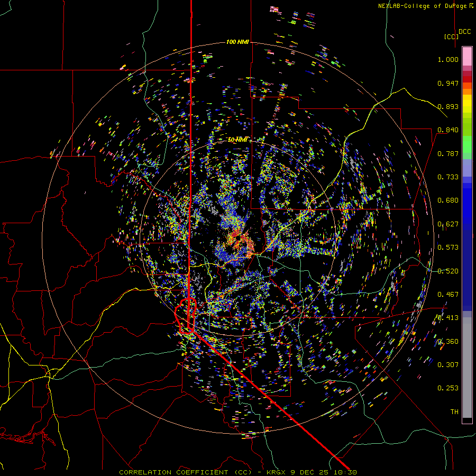This screenshot has height=476, width=476.
Task: Select the 0.893 scale value
Action: (x=448, y=106)
